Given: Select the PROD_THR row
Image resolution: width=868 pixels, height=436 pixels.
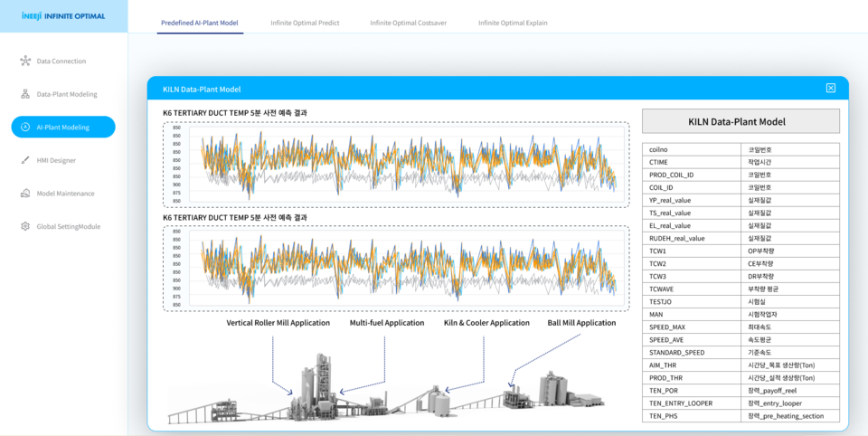Looking at the screenshot, I should click(x=741, y=378).
